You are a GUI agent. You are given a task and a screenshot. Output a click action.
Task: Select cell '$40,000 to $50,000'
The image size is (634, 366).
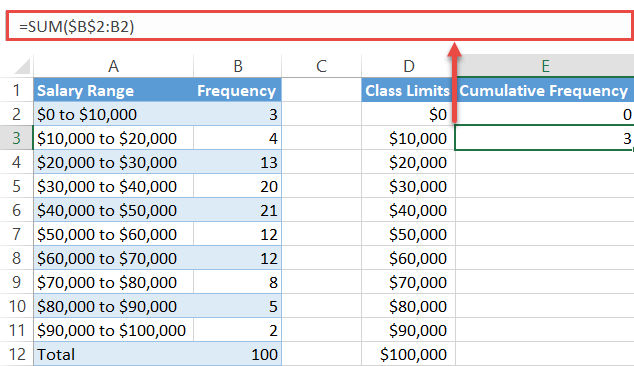click(114, 210)
